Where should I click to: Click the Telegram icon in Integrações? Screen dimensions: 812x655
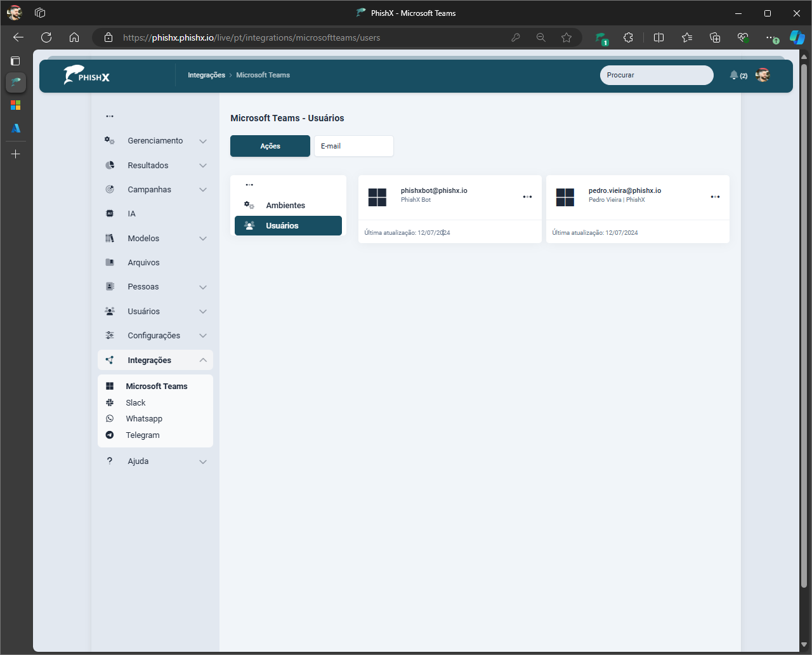point(110,435)
